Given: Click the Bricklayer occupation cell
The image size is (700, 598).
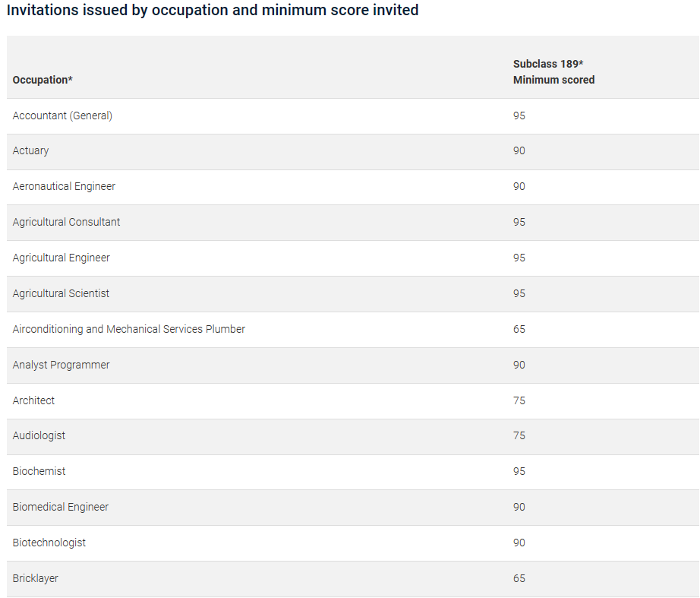Looking at the screenshot, I should [35, 578].
